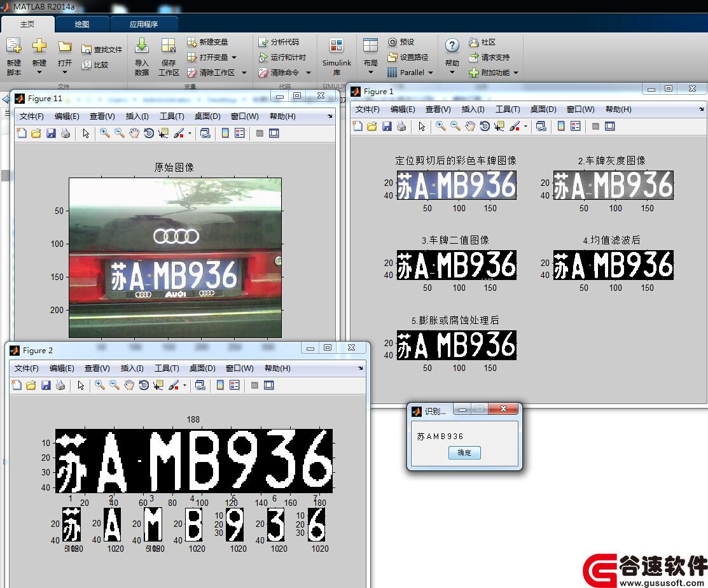Expand Parallel dropdown arrow

(430, 73)
